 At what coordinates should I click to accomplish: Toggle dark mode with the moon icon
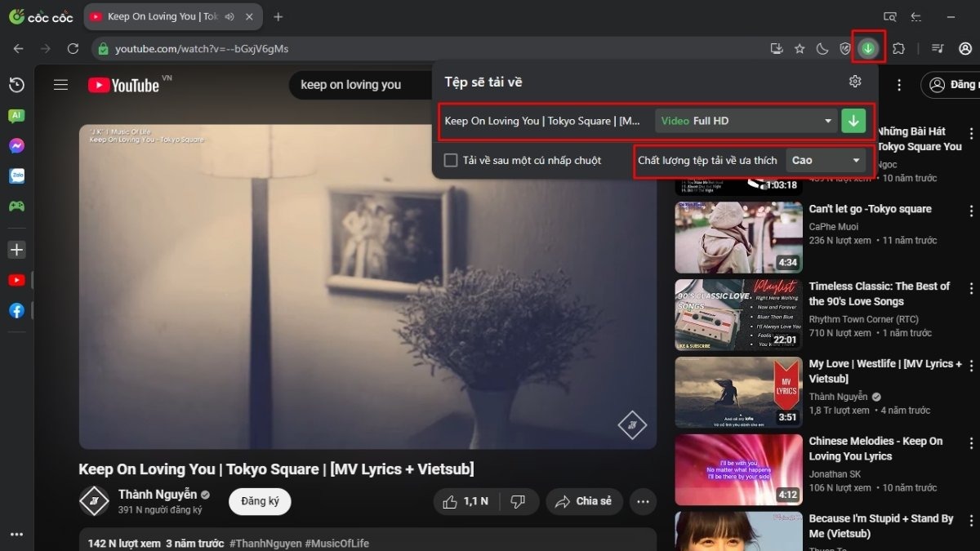[x=822, y=49]
